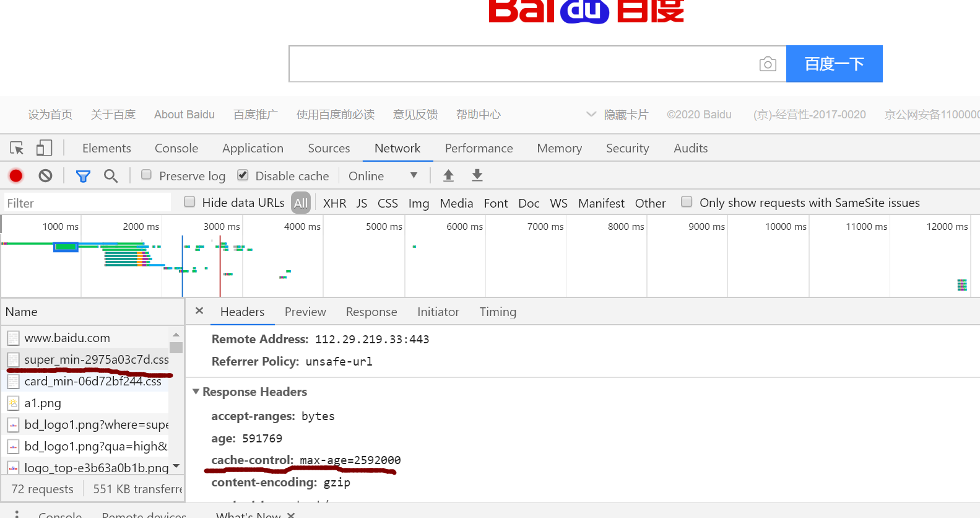Open the drawer three-dot menu
The image size is (980, 518).
click(17, 514)
